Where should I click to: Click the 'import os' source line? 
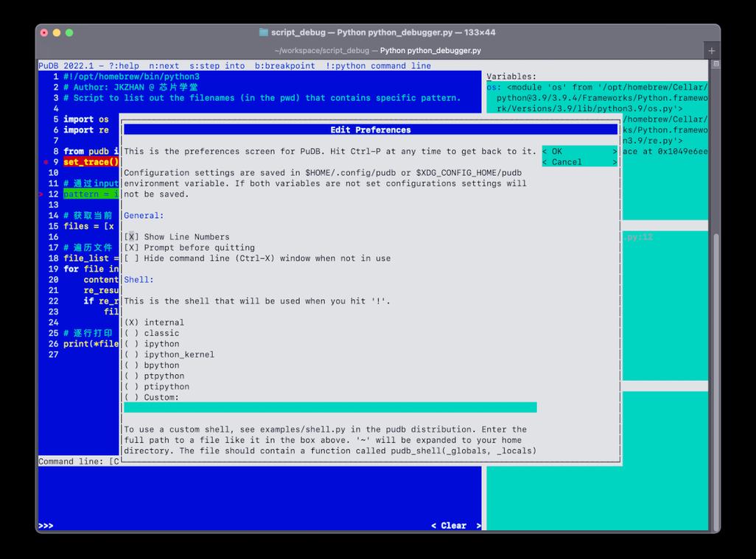(x=85, y=119)
